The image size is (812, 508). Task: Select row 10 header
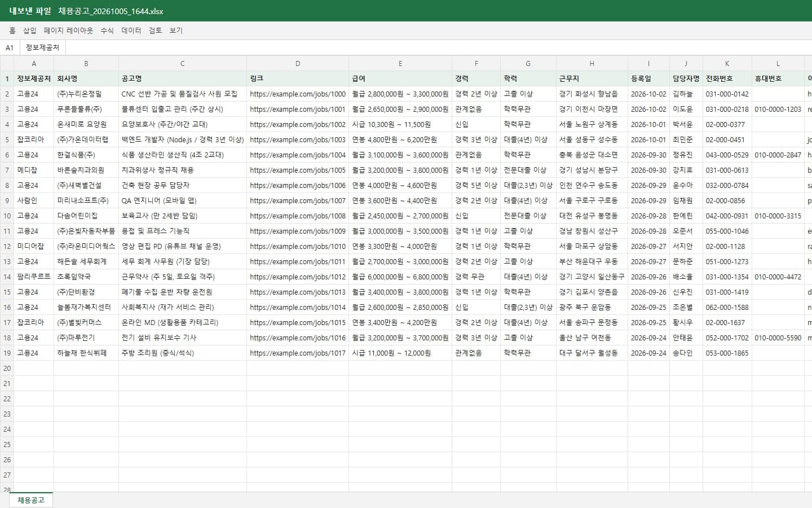click(x=7, y=216)
